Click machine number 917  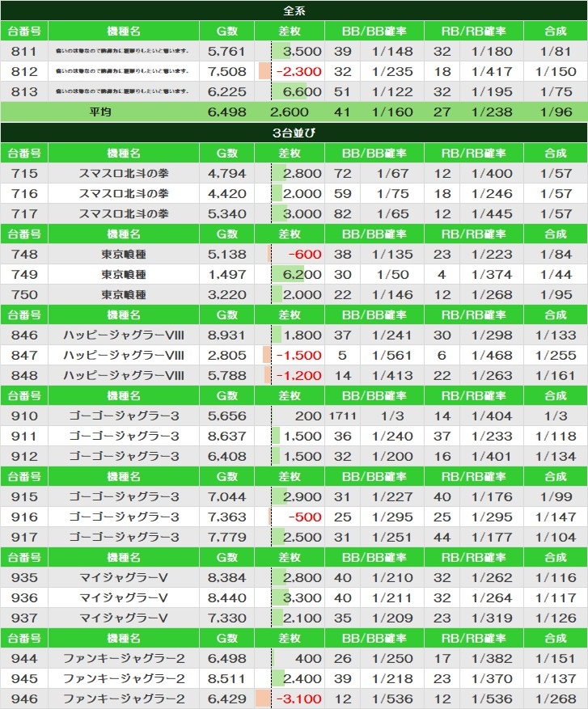point(24,538)
